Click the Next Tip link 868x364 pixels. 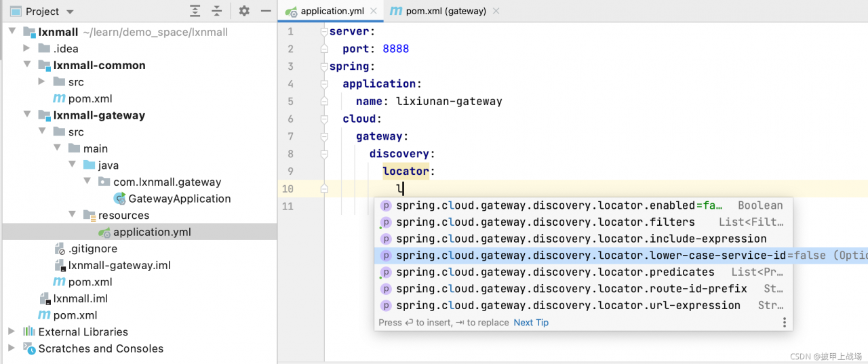click(531, 323)
